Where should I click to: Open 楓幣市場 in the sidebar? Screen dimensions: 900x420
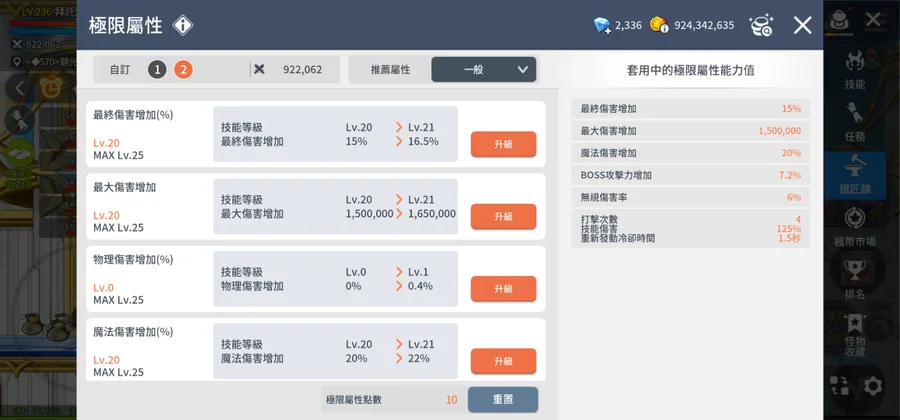(855, 223)
